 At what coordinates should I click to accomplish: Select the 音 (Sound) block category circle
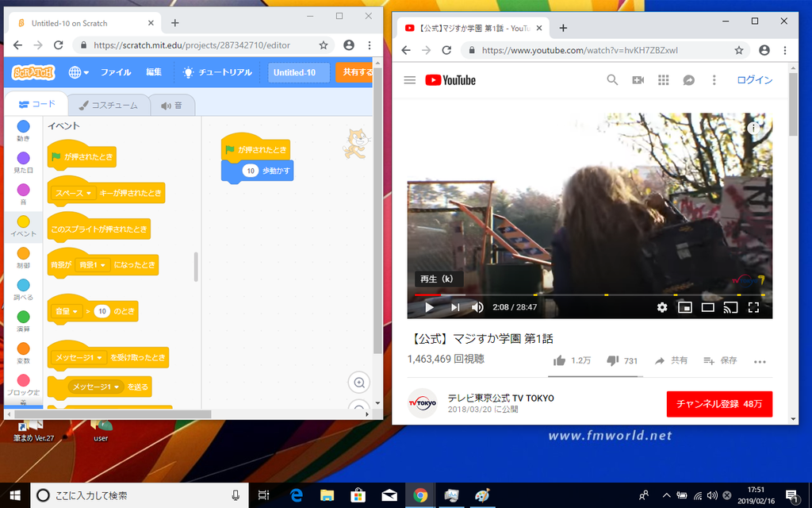point(23,190)
